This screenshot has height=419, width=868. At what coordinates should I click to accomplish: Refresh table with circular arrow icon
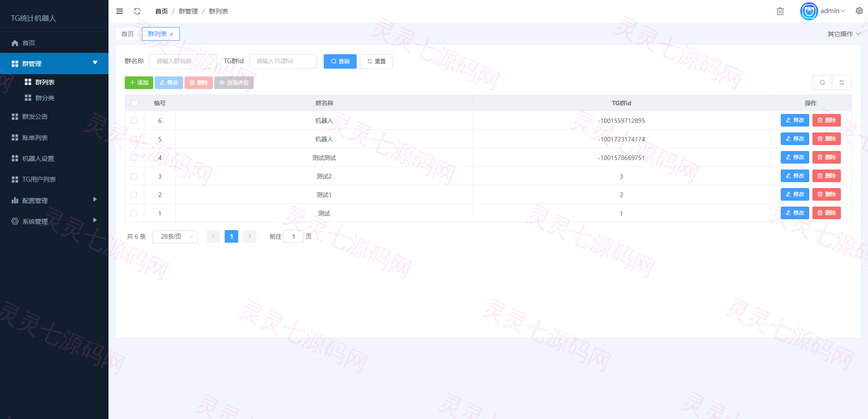(x=842, y=83)
